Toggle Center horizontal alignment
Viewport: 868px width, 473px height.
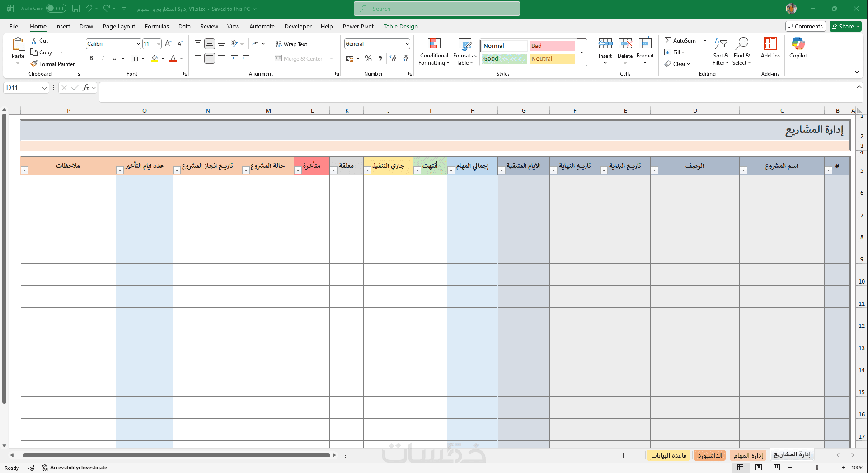(x=210, y=58)
